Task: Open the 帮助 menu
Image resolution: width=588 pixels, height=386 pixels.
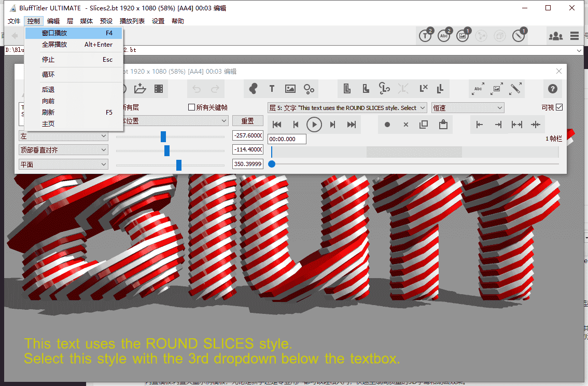Action: 177,21
